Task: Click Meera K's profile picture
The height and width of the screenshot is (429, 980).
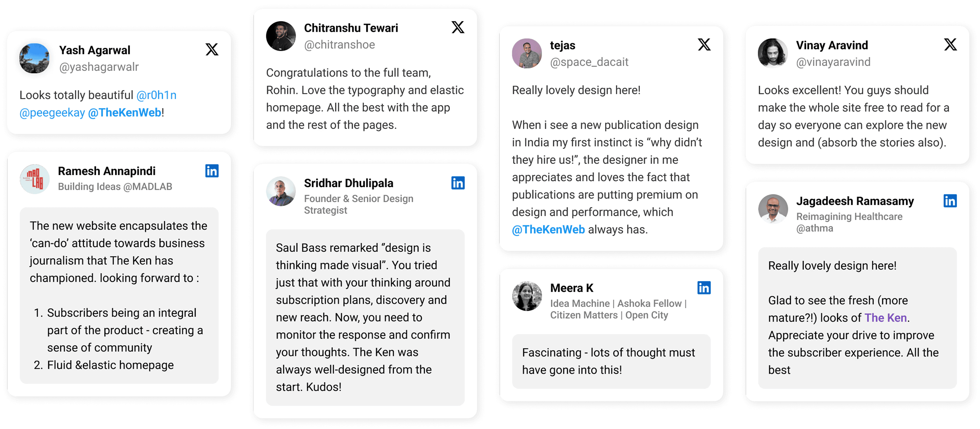Action: click(527, 296)
